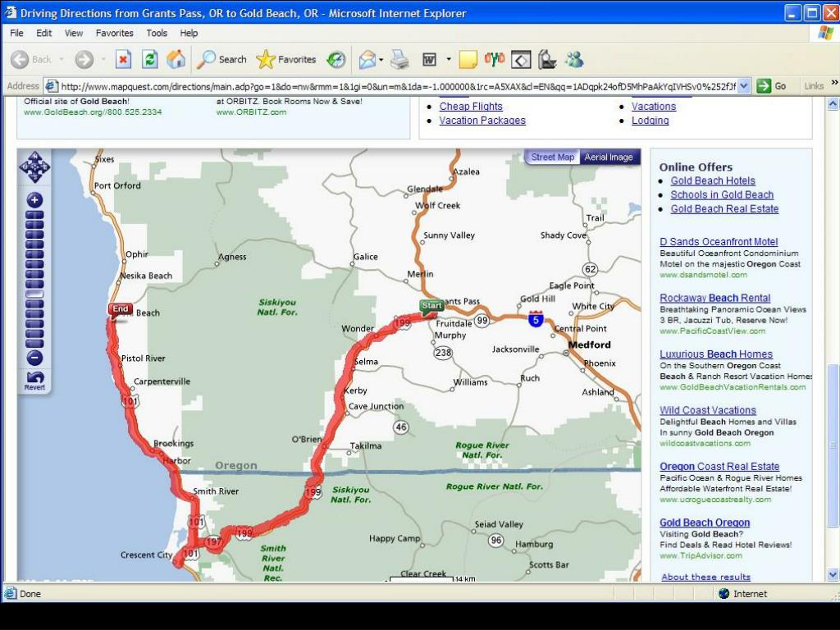
Task: Click the Go button beside address bar
Action: [771, 85]
